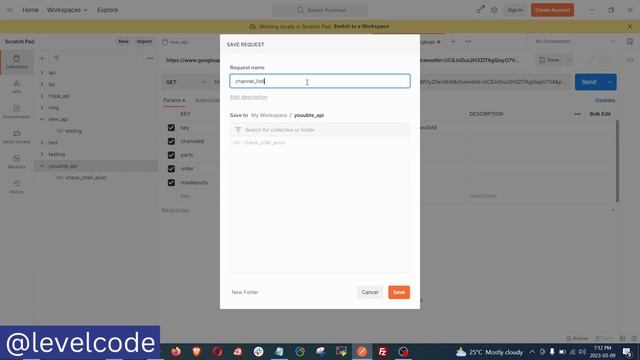Expand the msg collection

(x=42, y=108)
